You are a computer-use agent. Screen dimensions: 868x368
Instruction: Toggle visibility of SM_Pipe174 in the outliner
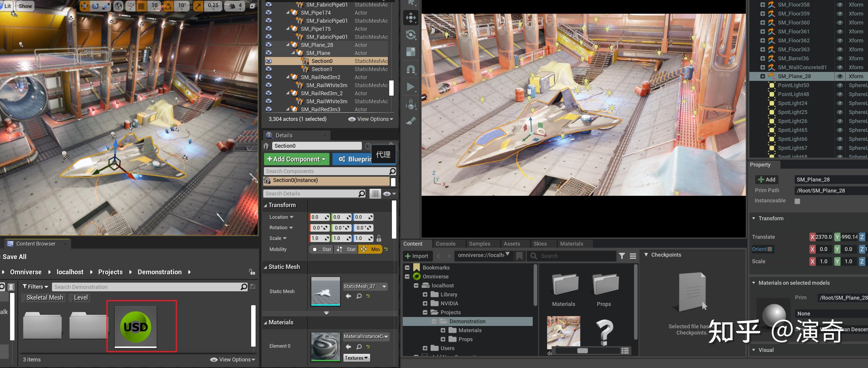[269, 13]
